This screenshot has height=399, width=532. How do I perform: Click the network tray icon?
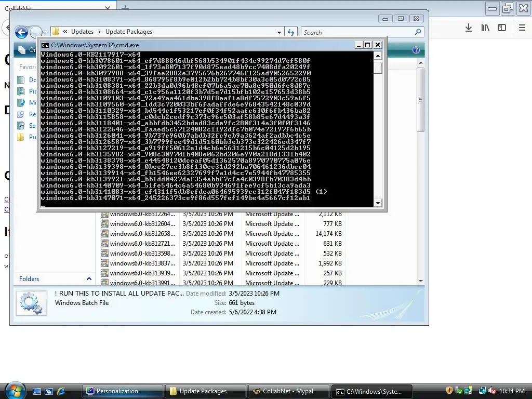point(482,391)
